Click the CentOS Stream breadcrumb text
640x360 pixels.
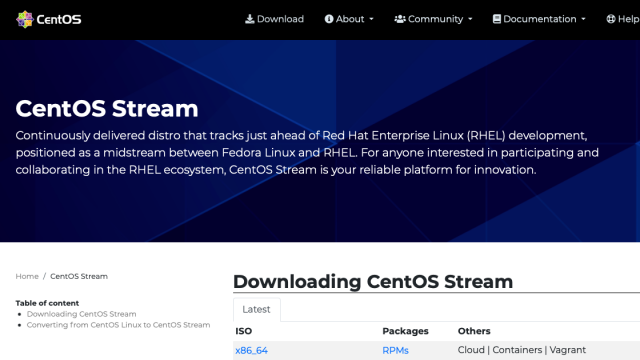(79, 276)
